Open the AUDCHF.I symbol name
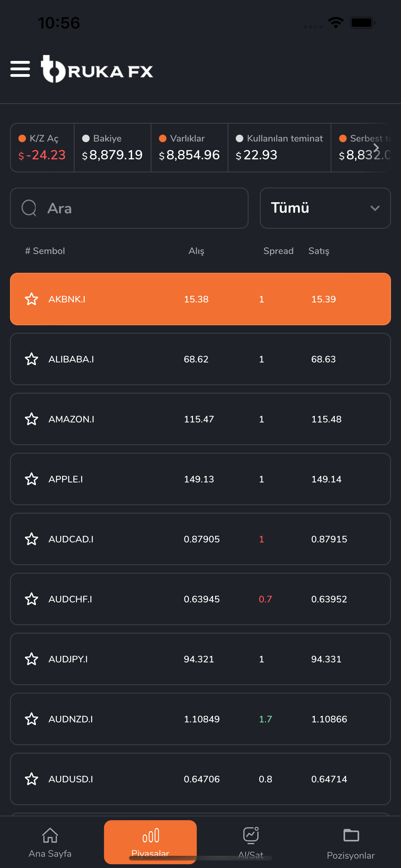Screen dimensions: 401x868 [x=70, y=599]
